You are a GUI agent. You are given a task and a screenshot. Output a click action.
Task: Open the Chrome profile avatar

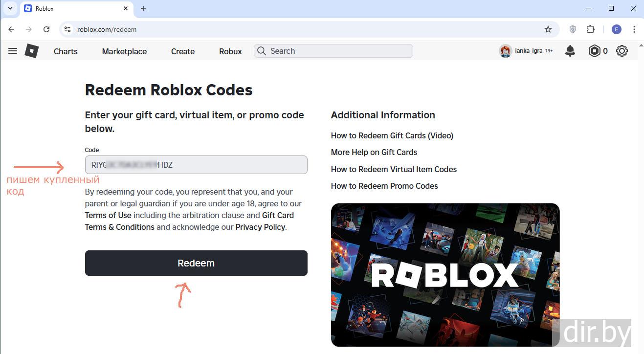click(x=617, y=29)
